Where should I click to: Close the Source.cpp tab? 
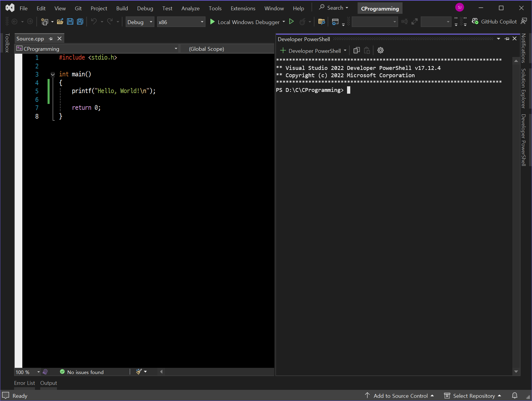[60, 39]
